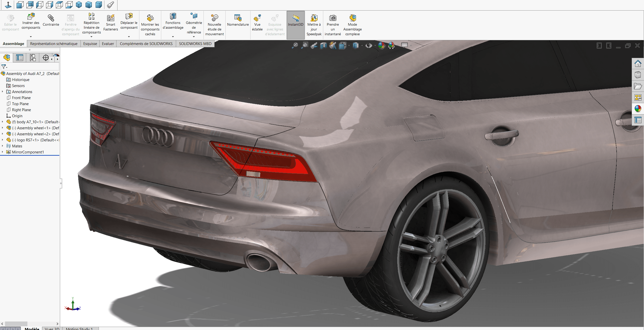Toggle the Instant3D button
Viewport: 644px width, 330px height.
point(296,25)
